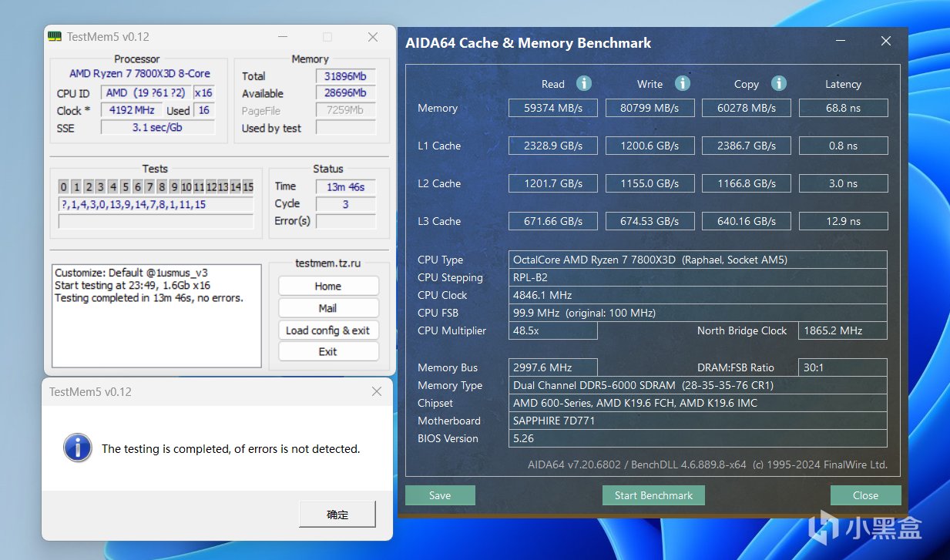Click the Cycle 3 field in TestMem5

[x=346, y=204]
